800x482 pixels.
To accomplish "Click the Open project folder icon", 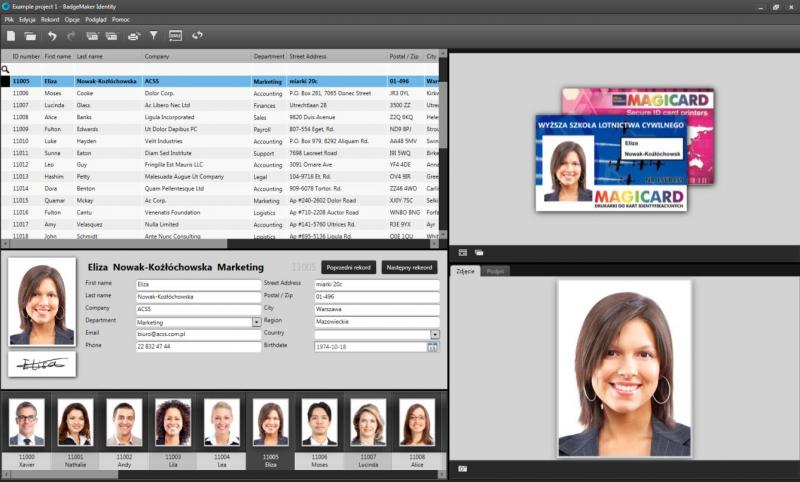I will point(30,36).
